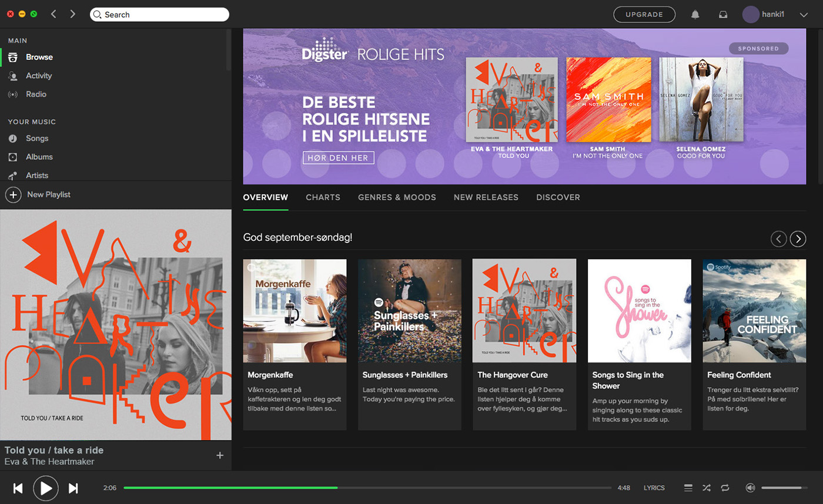The width and height of the screenshot is (823, 504).
Task: Click the New Playlist label
Action: tap(49, 194)
